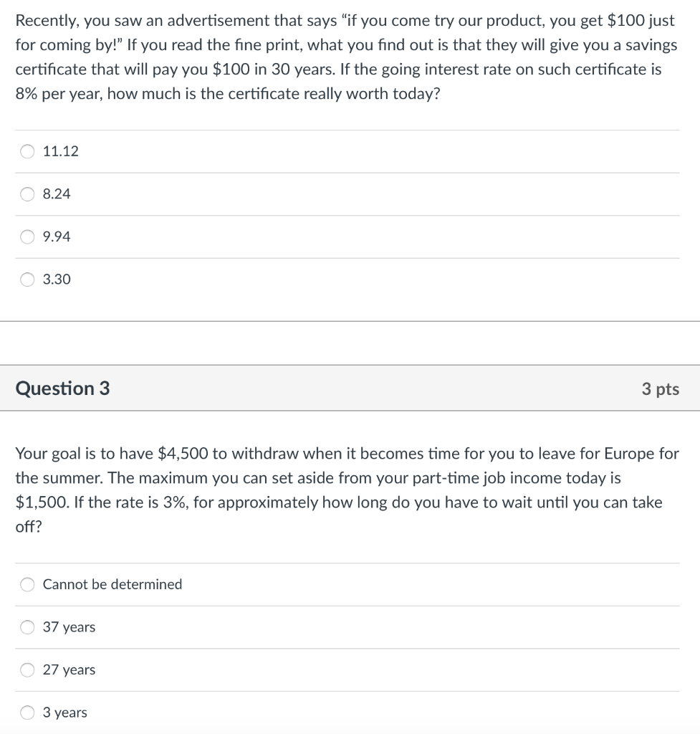Select the answer option 11.12

tap(61, 151)
